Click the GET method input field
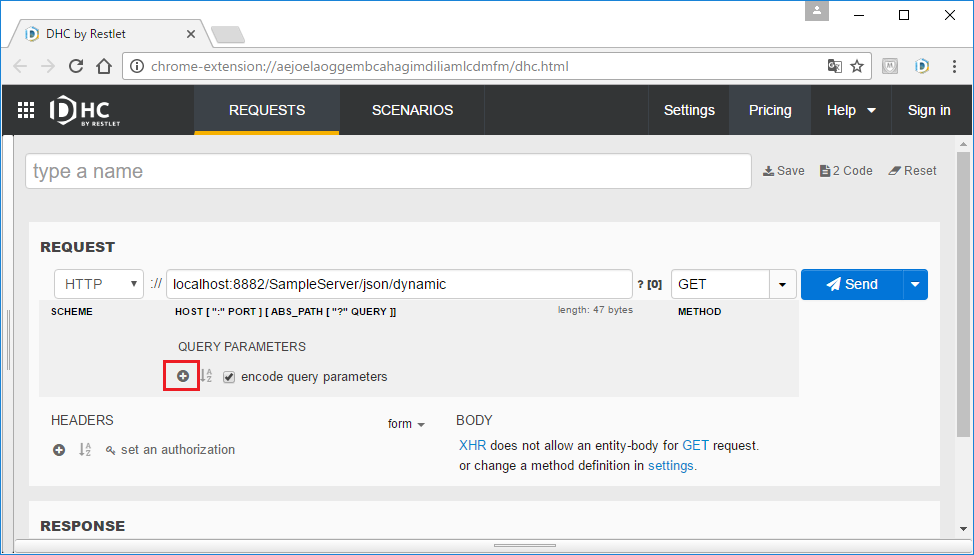974x555 pixels. pos(721,284)
